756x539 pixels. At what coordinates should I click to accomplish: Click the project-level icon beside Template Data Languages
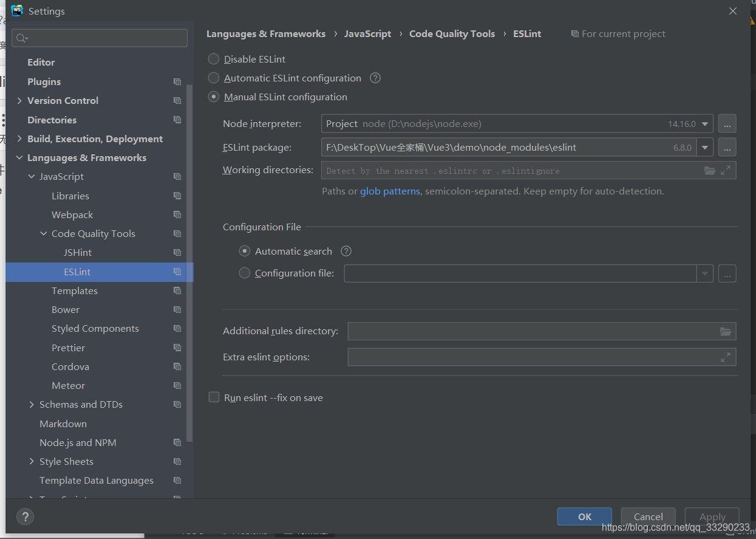[x=177, y=480]
